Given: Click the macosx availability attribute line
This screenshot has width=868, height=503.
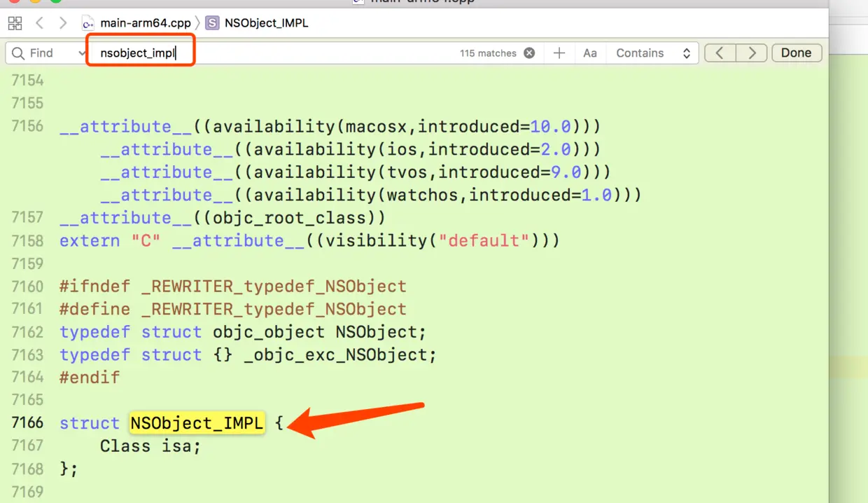Looking at the screenshot, I should [x=330, y=127].
